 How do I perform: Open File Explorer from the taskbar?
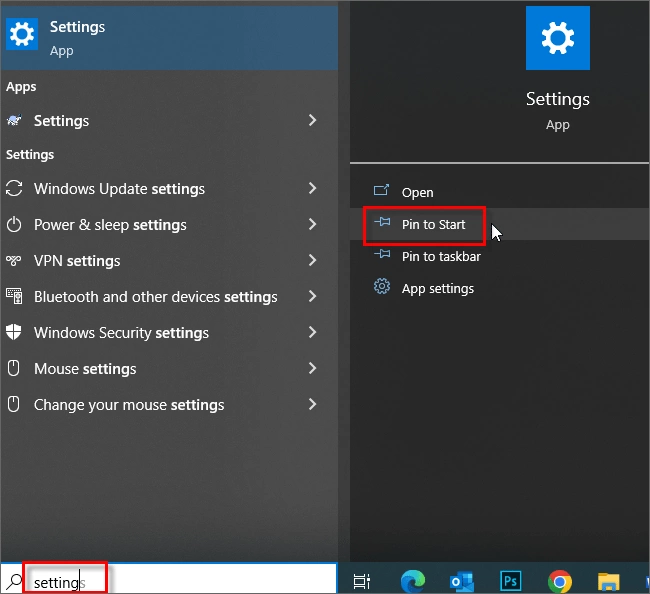click(609, 582)
